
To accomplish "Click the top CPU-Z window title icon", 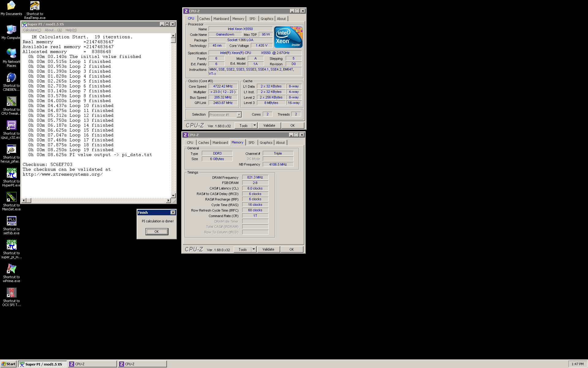I will coord(186,11).
